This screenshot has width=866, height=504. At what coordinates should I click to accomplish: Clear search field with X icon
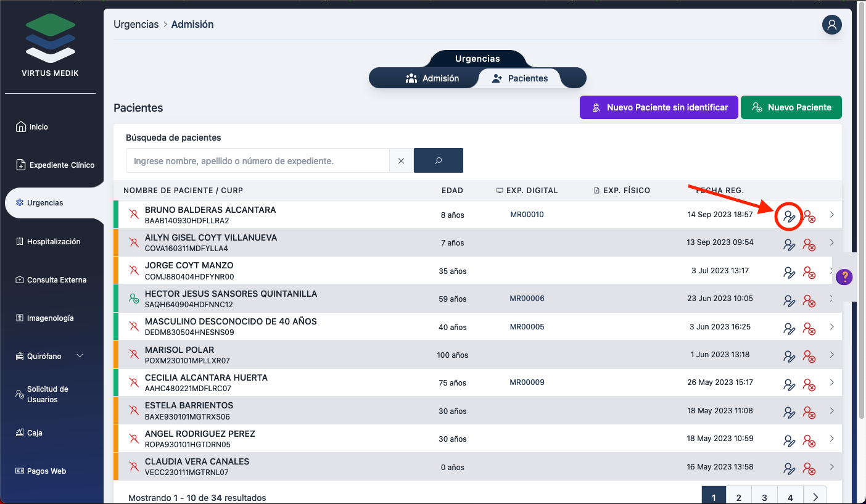point(401,160)
